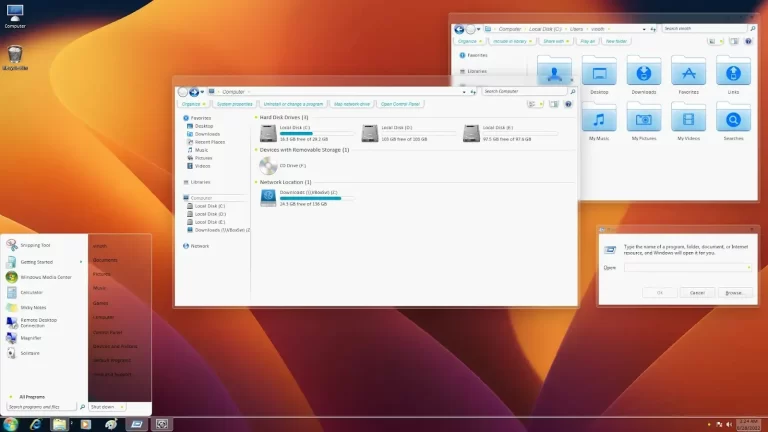Open Share with dropdown
The width and height of the screenshot is (768, 432).
tap(556, 42)
